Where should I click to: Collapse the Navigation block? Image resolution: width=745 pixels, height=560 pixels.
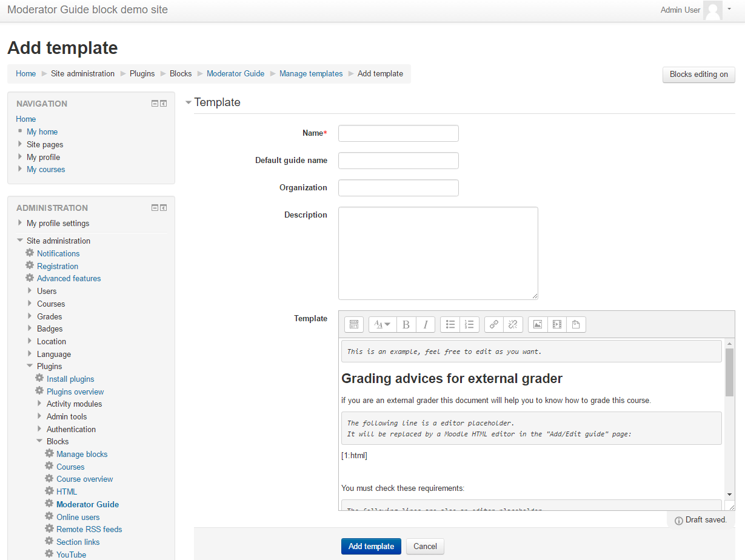click(x=155, y=103)
